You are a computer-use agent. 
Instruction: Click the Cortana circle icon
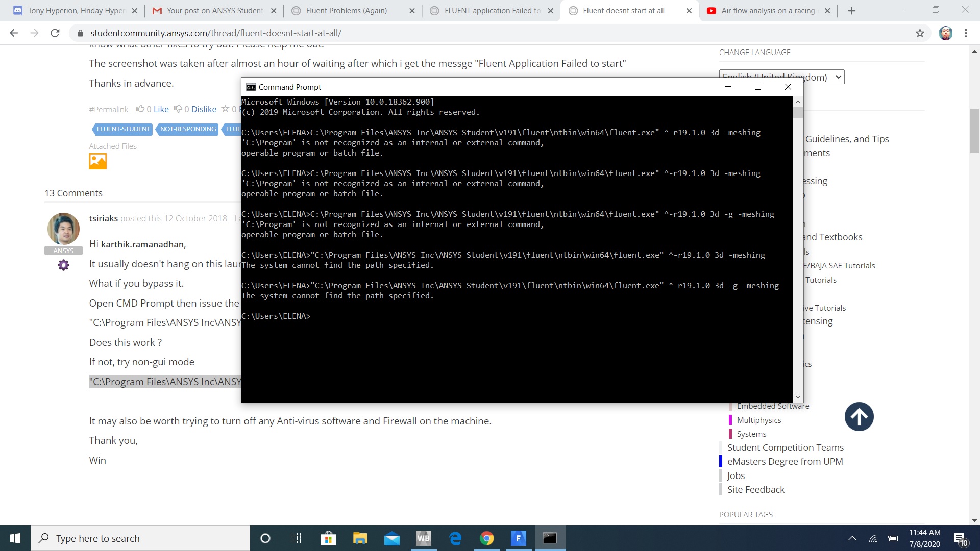[x=265, y=538]
